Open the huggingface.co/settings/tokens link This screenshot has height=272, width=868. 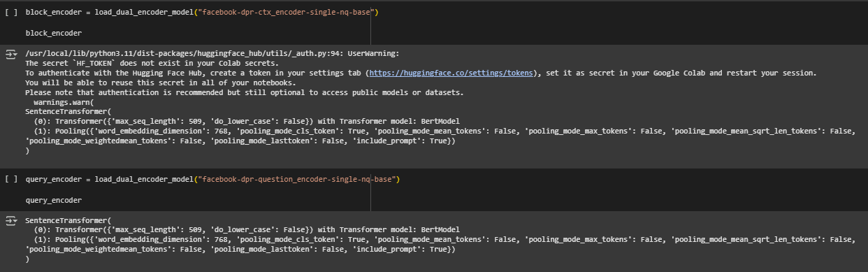tap(451, 73)
